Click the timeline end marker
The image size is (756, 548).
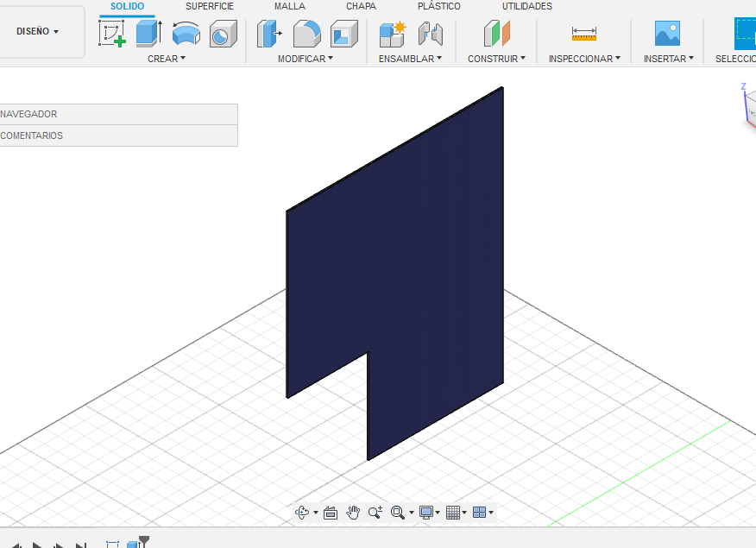click(x=143, y=540)
